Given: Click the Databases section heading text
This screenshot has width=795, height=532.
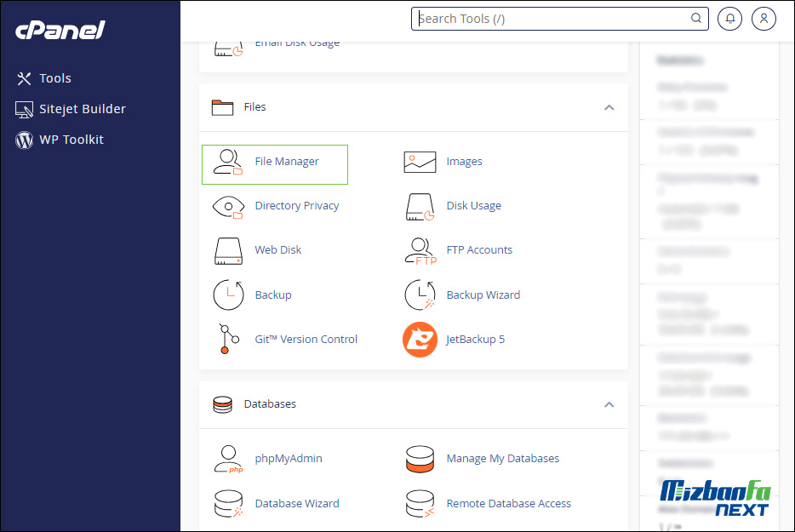Looking at the screenshot, I should coord(270,403).
